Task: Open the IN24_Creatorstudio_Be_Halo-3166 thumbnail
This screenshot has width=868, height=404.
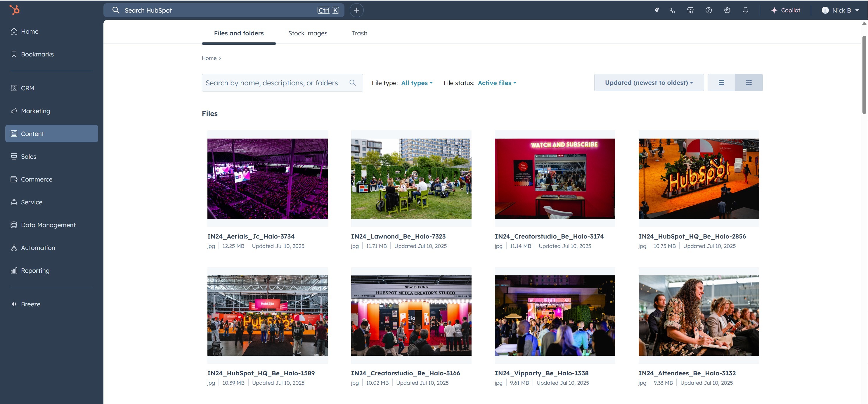Action: click(411, 315)
